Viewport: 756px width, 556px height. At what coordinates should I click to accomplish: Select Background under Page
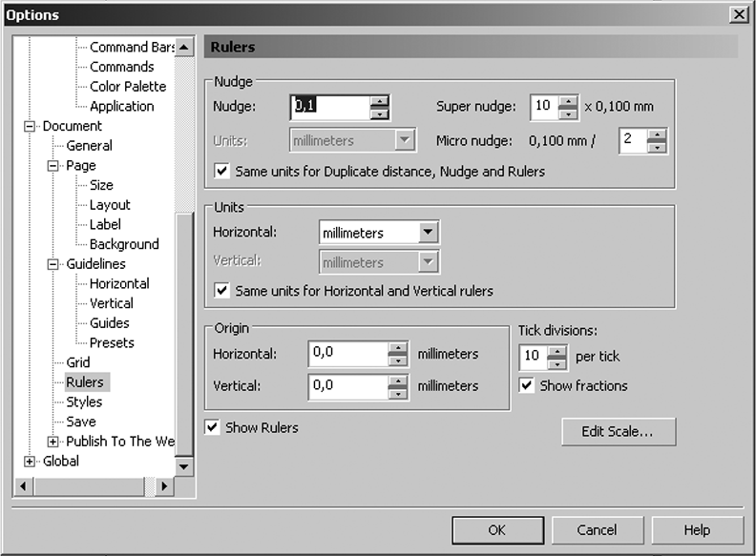pyautogui.click(x=124, y=245)
